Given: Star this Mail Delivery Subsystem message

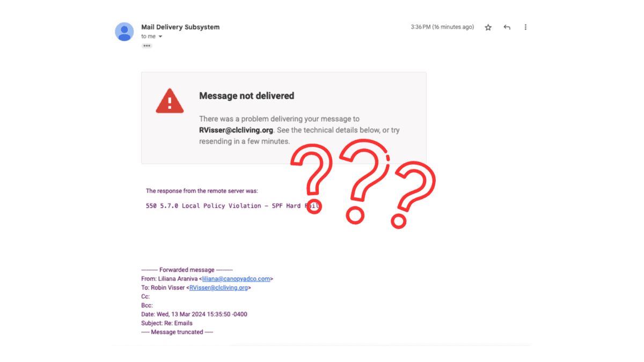Looking at the screenshot, I should point(488,27).
